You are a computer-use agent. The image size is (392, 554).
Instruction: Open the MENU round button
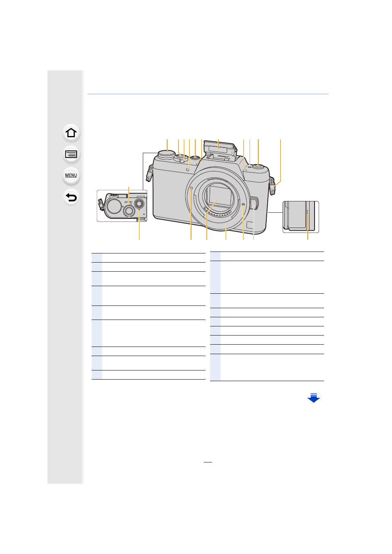[x=71, y=176]
